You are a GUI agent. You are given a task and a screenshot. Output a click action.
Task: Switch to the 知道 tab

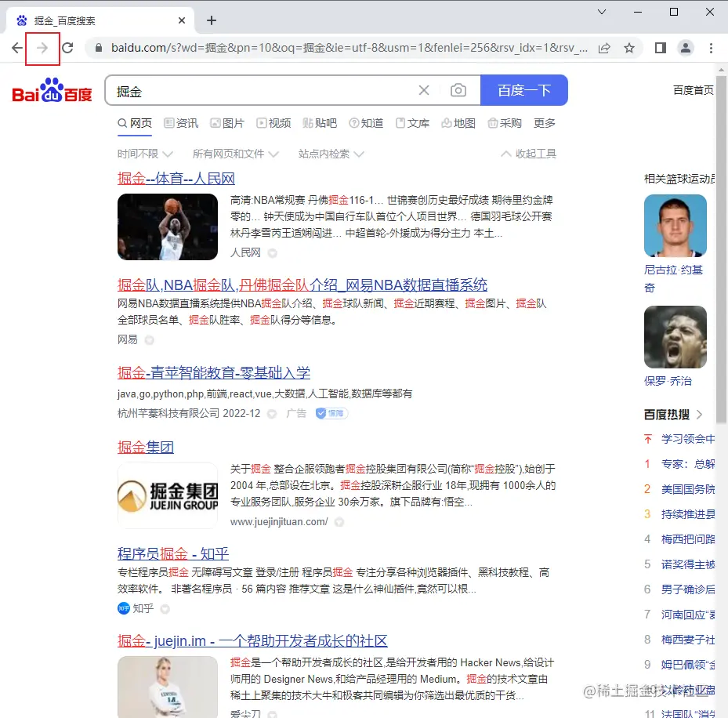(366, 123)
